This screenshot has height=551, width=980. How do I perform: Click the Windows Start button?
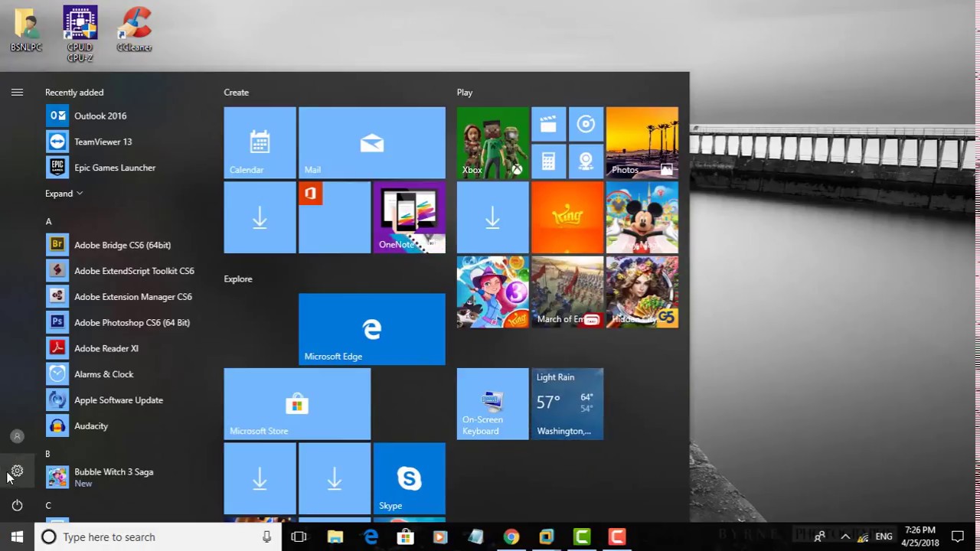[17, 537]
